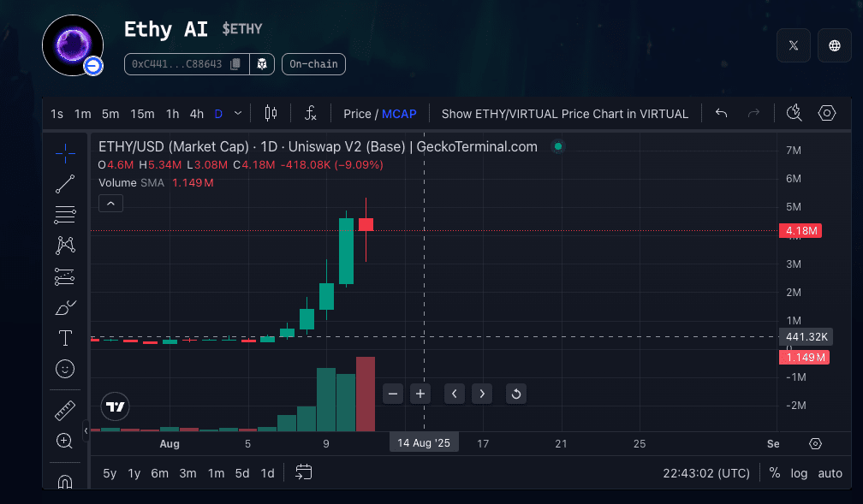Show ETHY/VIRTUAL Price Chart in VIRTUAL

(564, 114)
